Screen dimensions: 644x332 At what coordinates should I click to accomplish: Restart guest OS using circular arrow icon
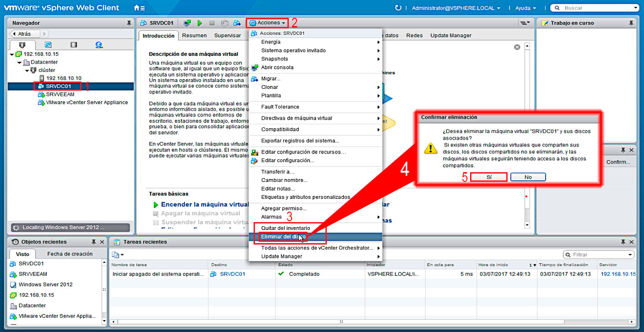coord(224,23)
